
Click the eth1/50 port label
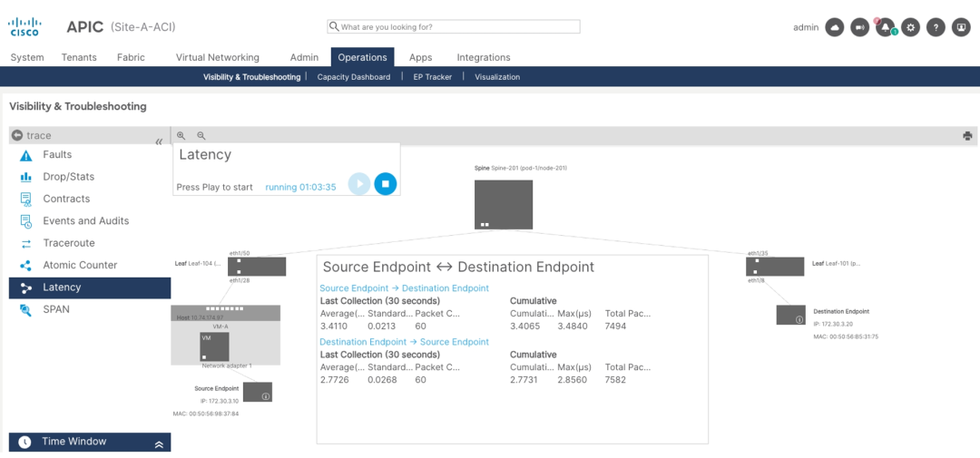[240, 253]
